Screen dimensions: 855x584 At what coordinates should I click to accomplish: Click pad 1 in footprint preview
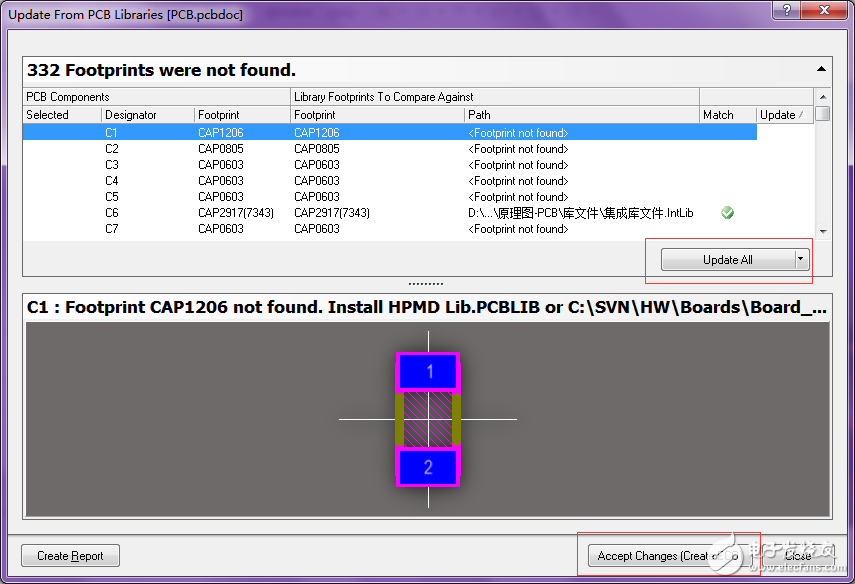click(429, 371)
